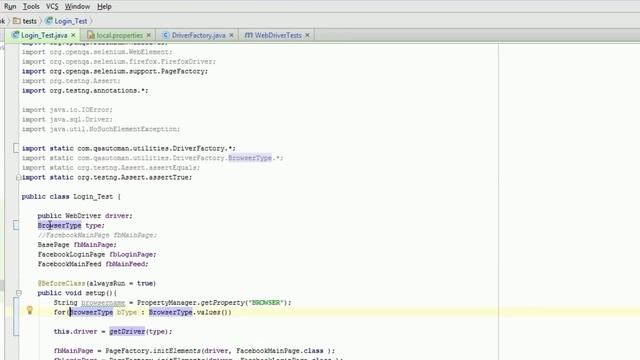This screenshot has width=640, height=360.
Task: Switch to the WebDriverTests tab
Action: coord(278,36)
